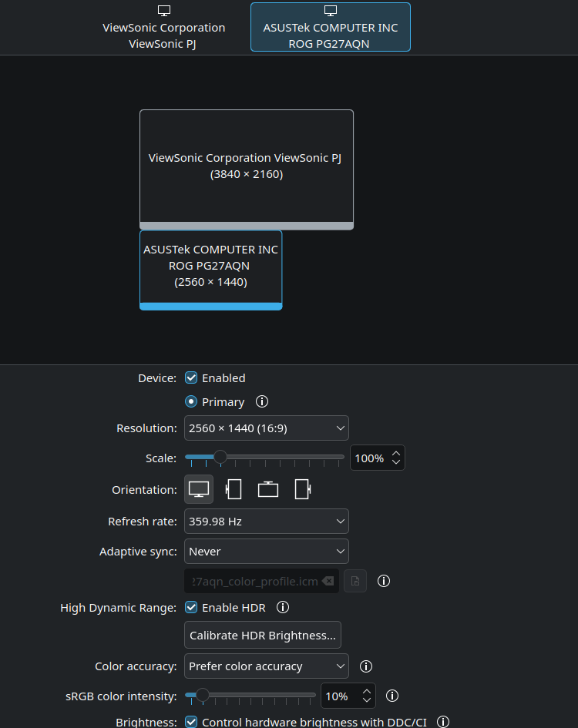Toggle the Device Enabled checkbox
578x728 pixels.
191,378
